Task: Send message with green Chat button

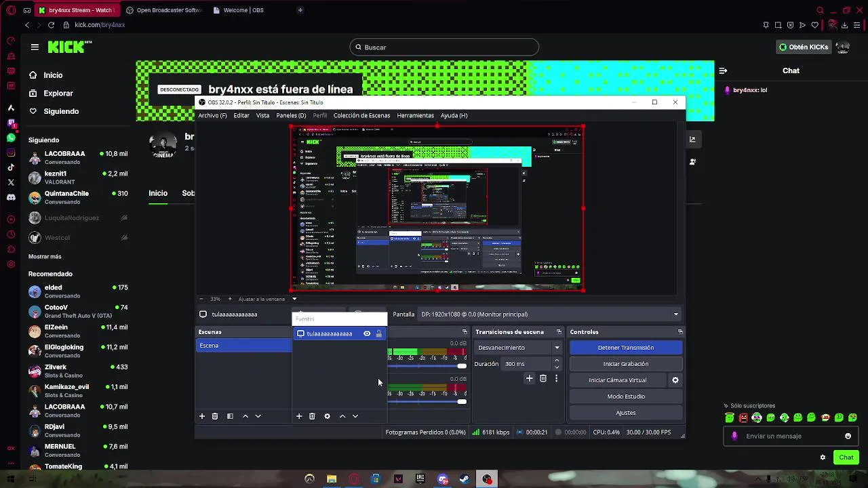Action: click(846, 457)
